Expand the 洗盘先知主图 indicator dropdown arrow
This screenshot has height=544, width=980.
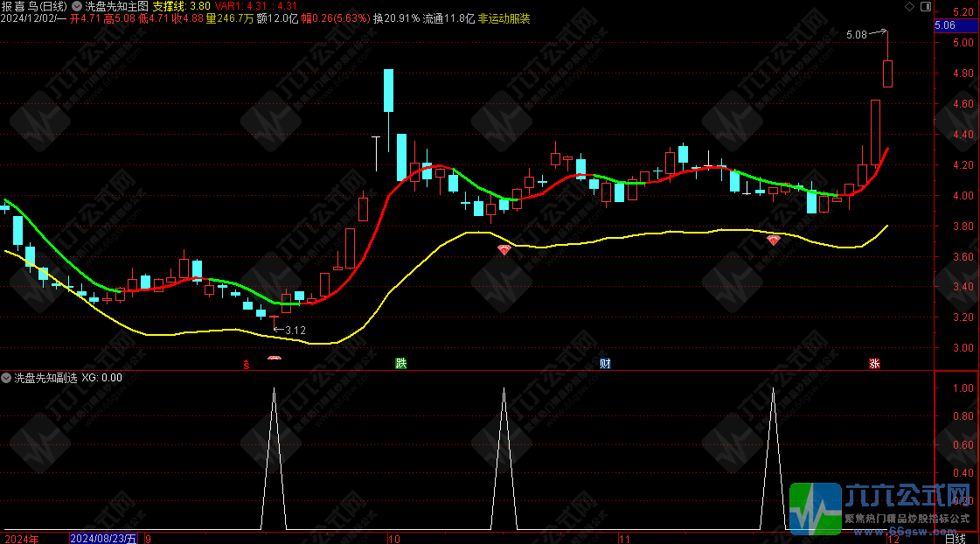coord(78,6)
